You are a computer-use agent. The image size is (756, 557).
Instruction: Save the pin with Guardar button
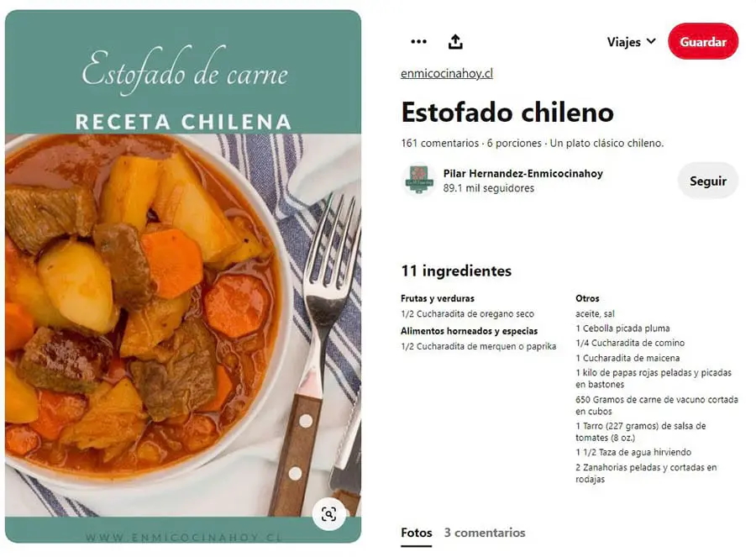coord(703,41)
